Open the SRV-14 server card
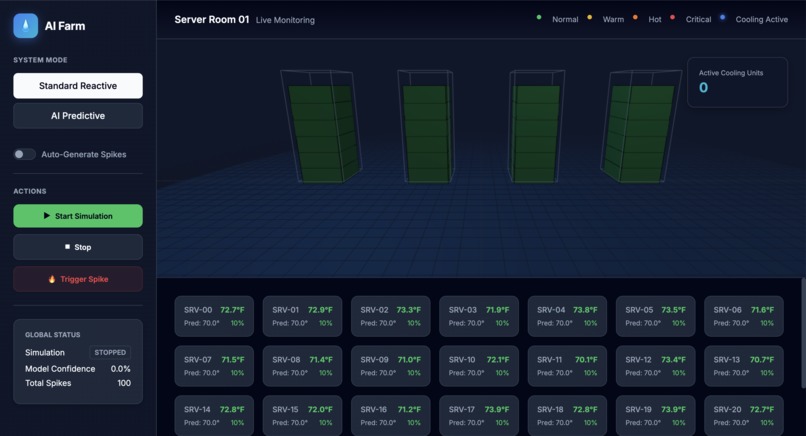Screen dimensions: 806x436 click(214, 415)
